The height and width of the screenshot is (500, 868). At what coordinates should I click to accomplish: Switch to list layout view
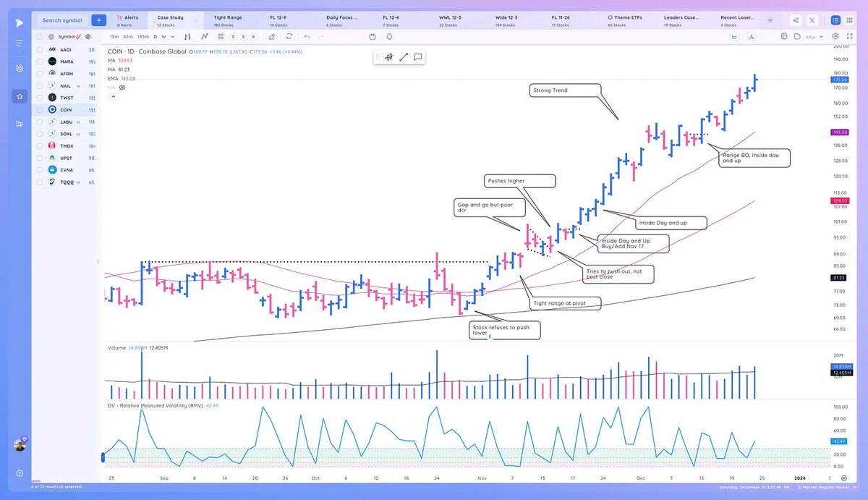click(x=835, y=20)
